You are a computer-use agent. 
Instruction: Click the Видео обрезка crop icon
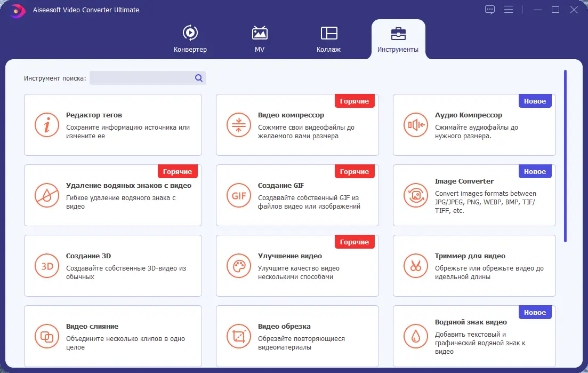point(238,336)
